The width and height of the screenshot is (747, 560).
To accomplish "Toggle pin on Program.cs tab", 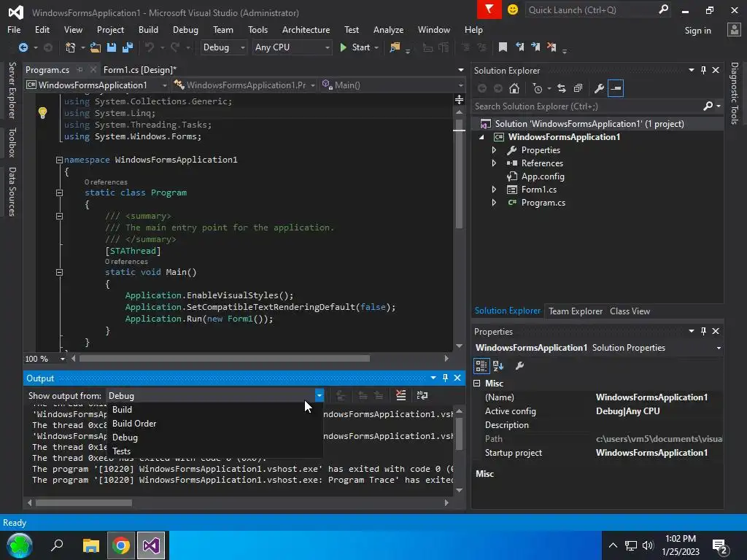I will pos(80,69).
